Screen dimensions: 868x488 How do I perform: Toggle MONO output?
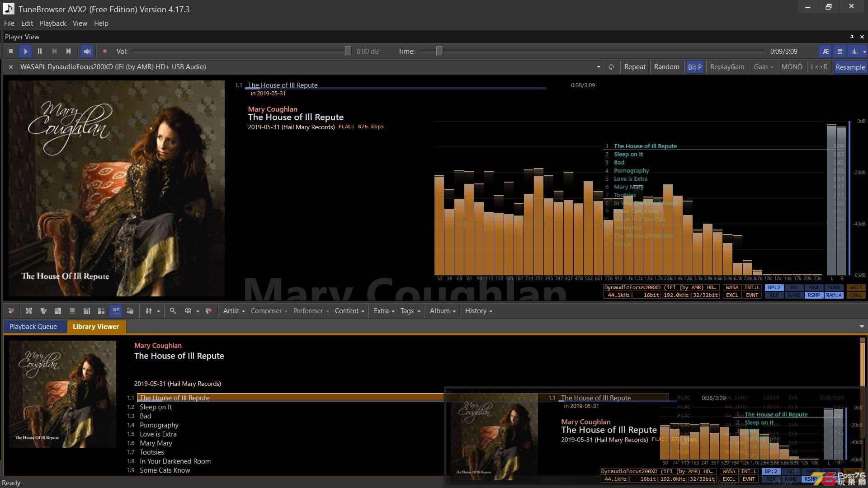pos(792,67)
